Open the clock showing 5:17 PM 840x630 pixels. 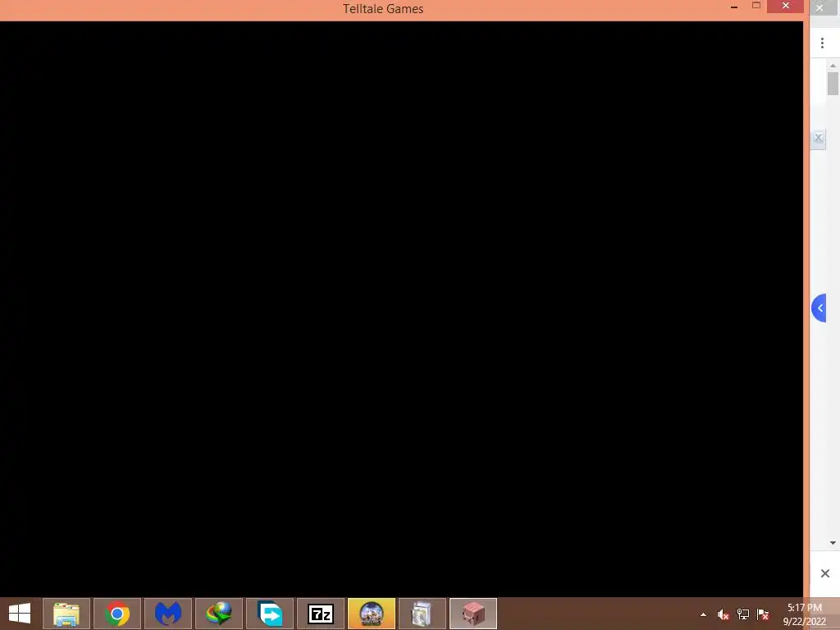tap(805, 614)
